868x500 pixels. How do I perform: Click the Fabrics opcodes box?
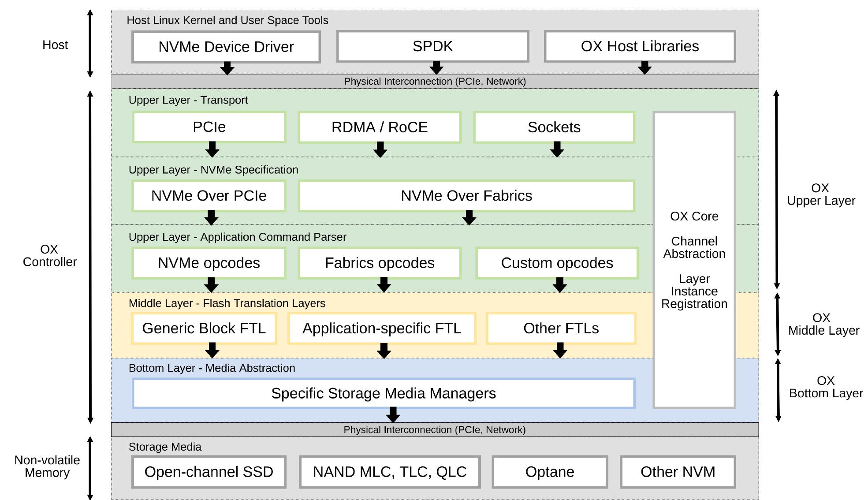pyautogui.click(x=380, y=263)
